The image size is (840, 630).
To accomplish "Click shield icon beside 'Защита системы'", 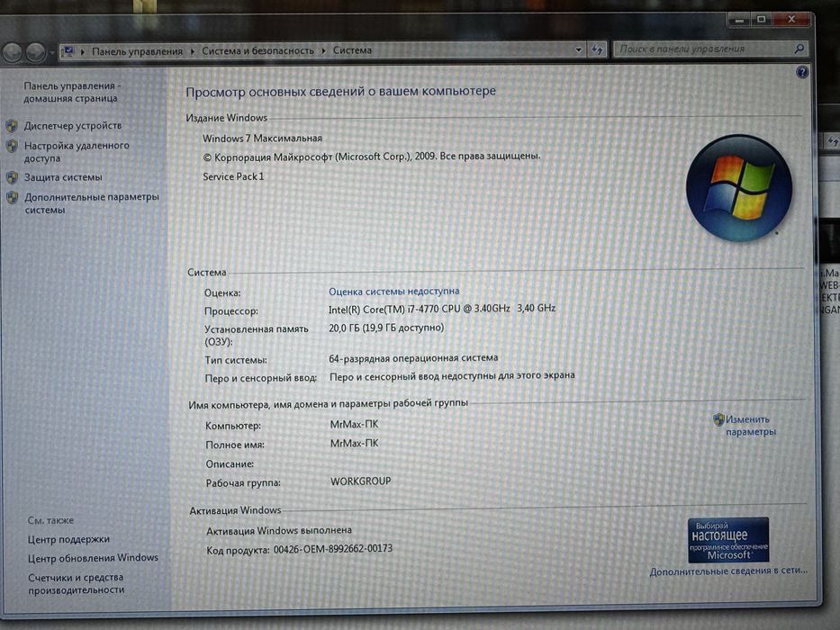I will pos(12,177).
